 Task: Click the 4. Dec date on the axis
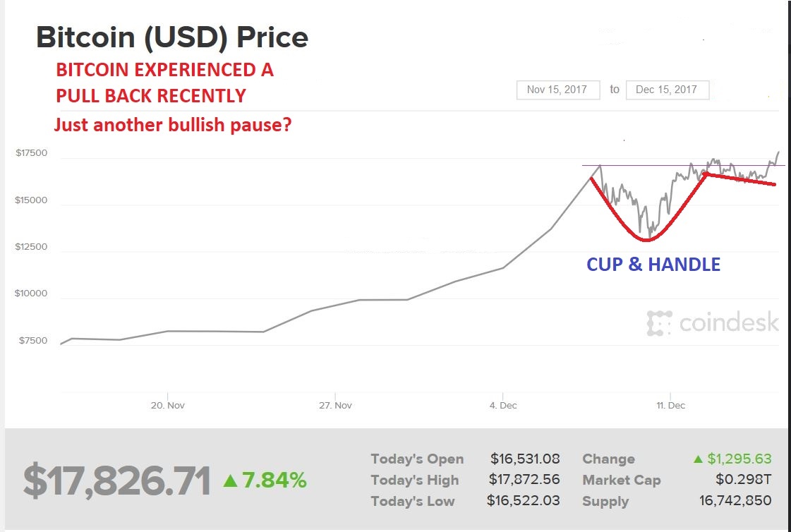[x=502, y=406]
